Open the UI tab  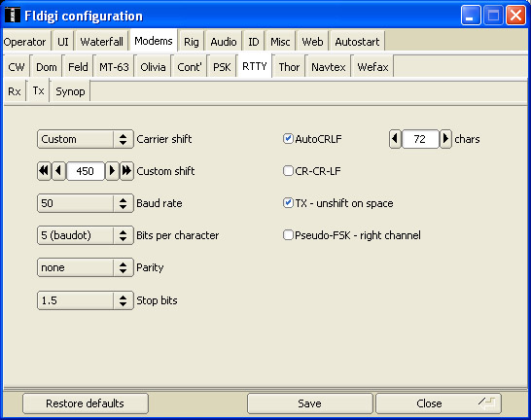point(63,42)
